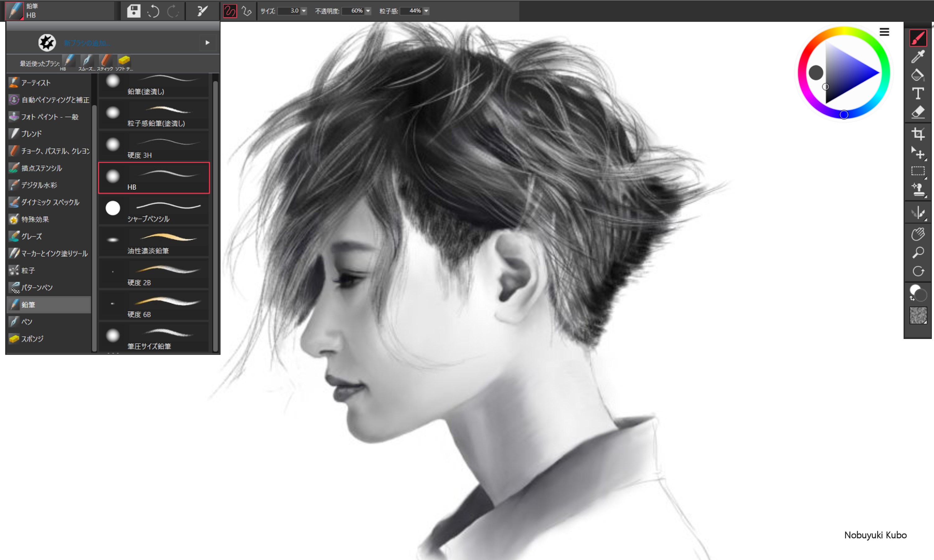Select the Cloner stamp tool

pyautogui.click(x=918, y=190)
